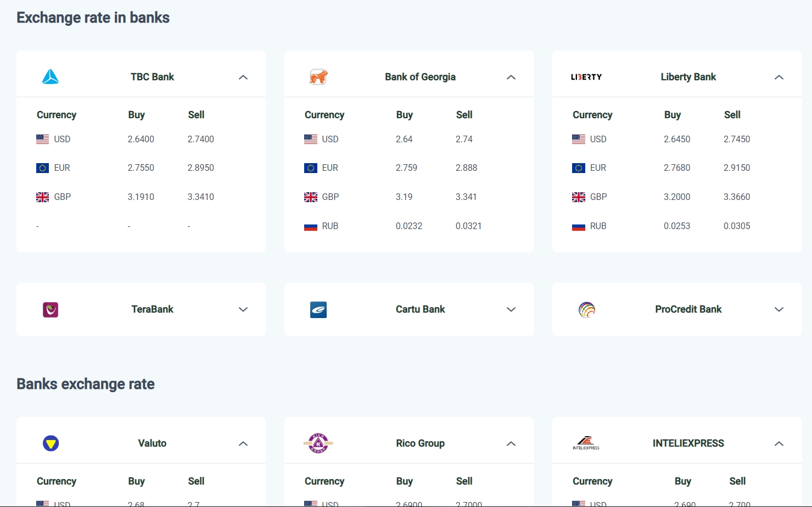
Task: Click the USD flag in Liberty Bank
Action: (579, 139)
